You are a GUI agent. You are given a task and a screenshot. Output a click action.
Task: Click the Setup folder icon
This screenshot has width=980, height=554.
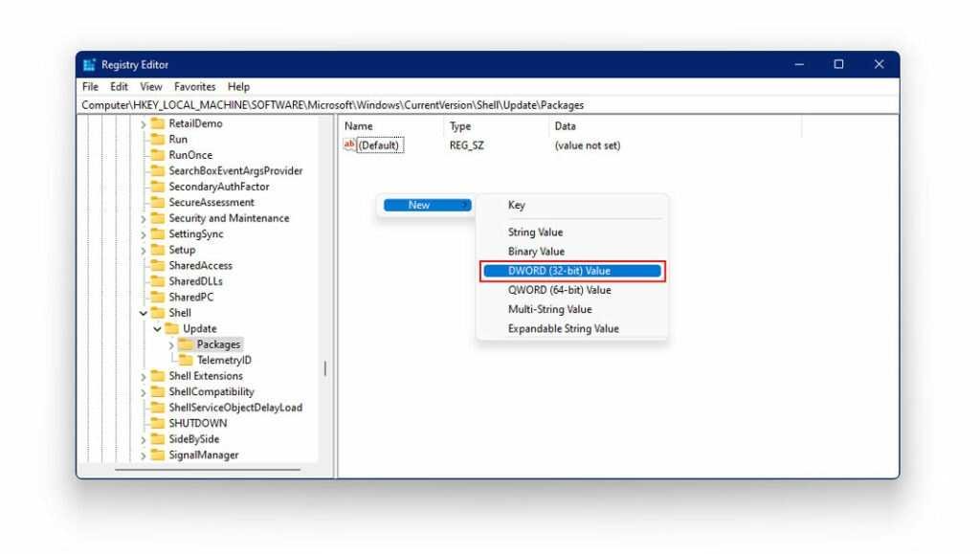[158, 250]
